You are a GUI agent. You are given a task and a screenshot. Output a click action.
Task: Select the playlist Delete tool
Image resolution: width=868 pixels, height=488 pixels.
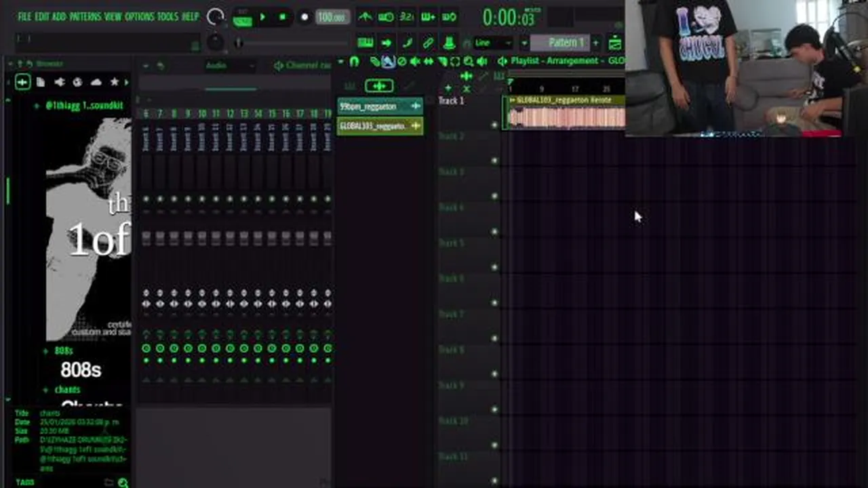tap(401, 62)
